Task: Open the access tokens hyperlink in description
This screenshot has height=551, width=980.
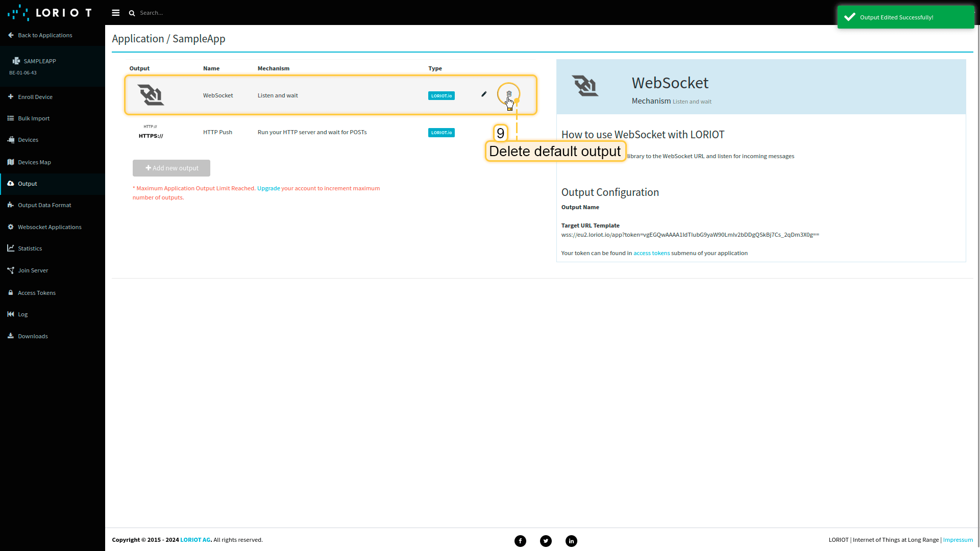Action: 651,253
